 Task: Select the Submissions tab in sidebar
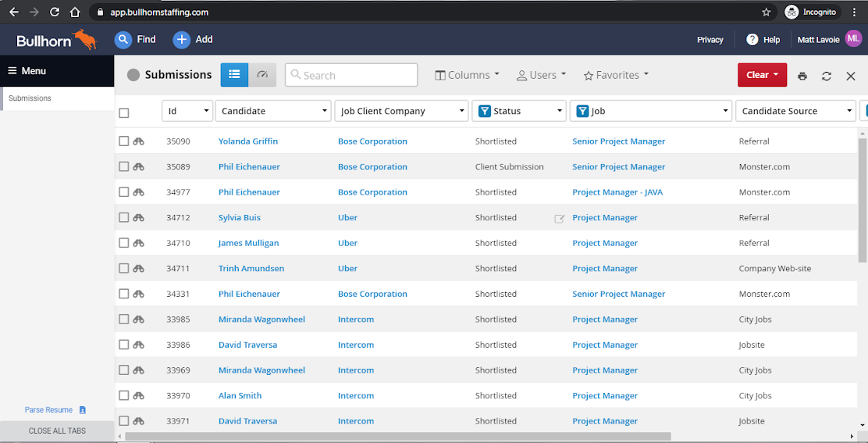point(30,98)
